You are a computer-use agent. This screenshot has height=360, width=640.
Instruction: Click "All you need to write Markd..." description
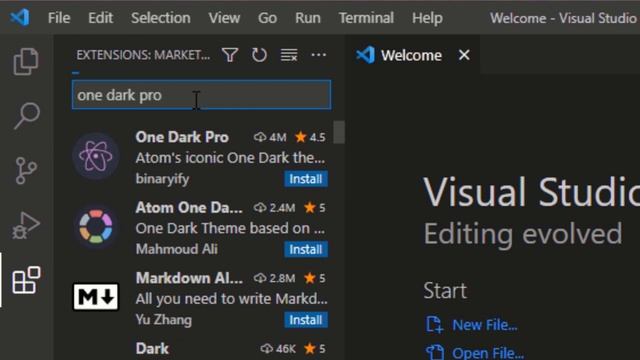[x=231, y=299]
